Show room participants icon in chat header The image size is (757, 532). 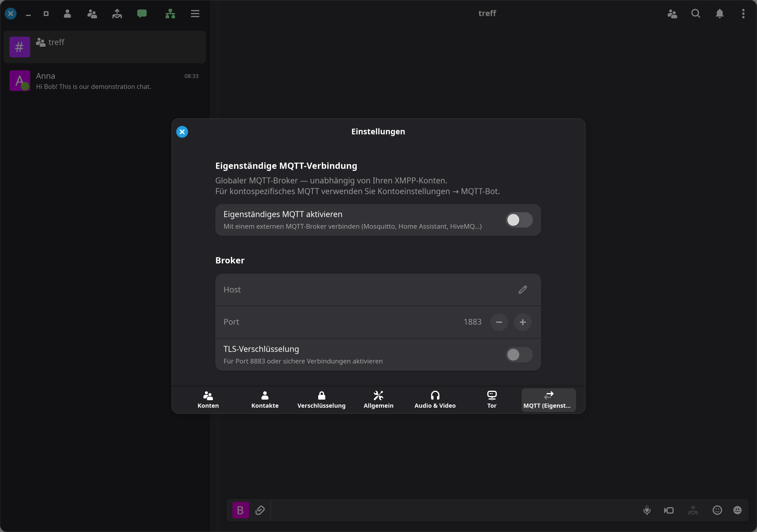(672, 14)
